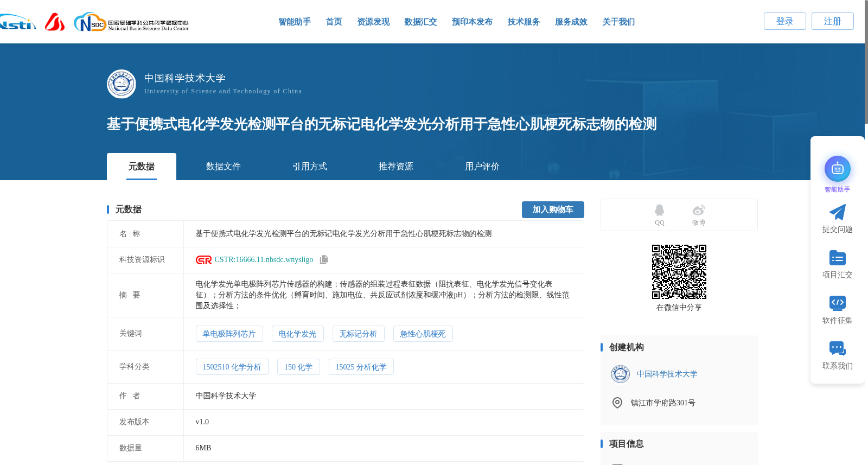Click subject tag 150 化学

click(x=298, y=367)
